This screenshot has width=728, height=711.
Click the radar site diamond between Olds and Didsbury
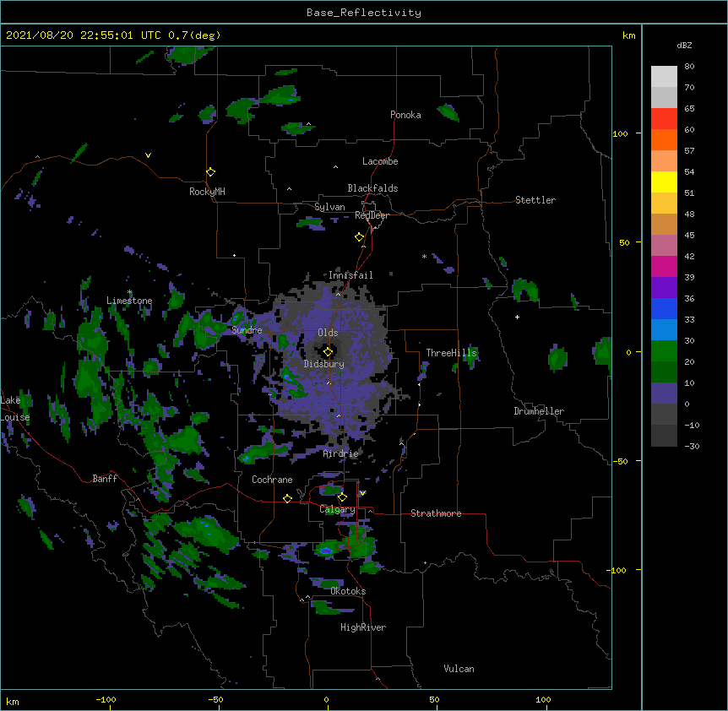(329, 352)
